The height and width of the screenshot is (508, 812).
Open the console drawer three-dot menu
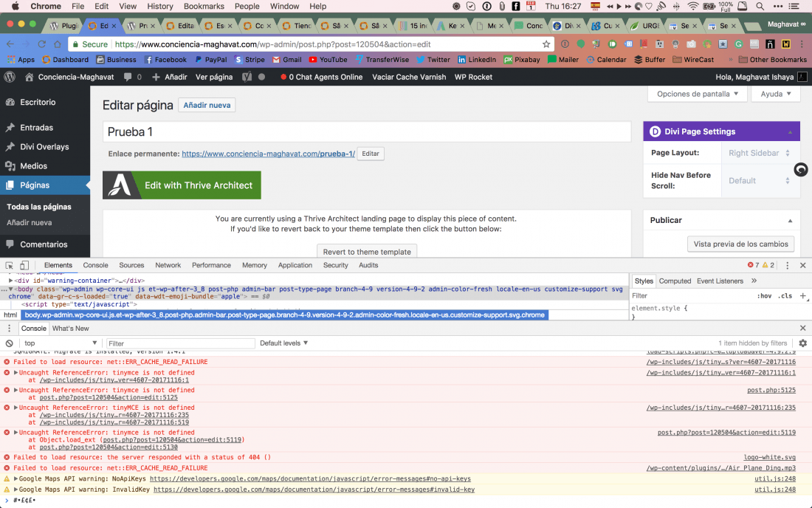pyautogui.click(x=9, y=329)
